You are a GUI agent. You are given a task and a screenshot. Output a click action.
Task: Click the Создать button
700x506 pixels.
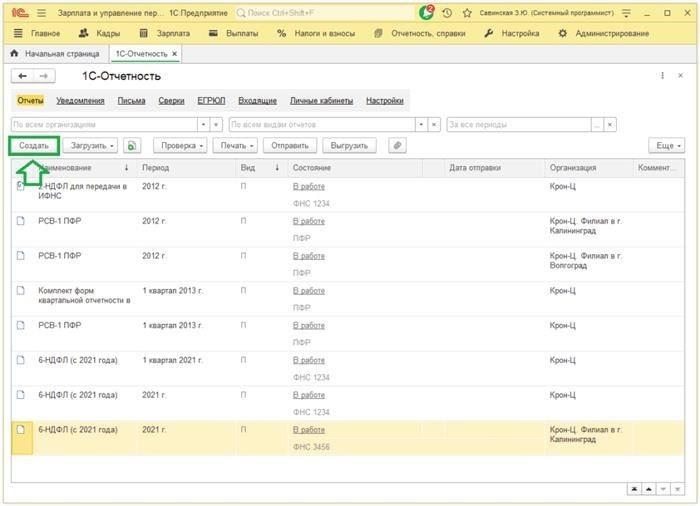[x=34, y=146]
